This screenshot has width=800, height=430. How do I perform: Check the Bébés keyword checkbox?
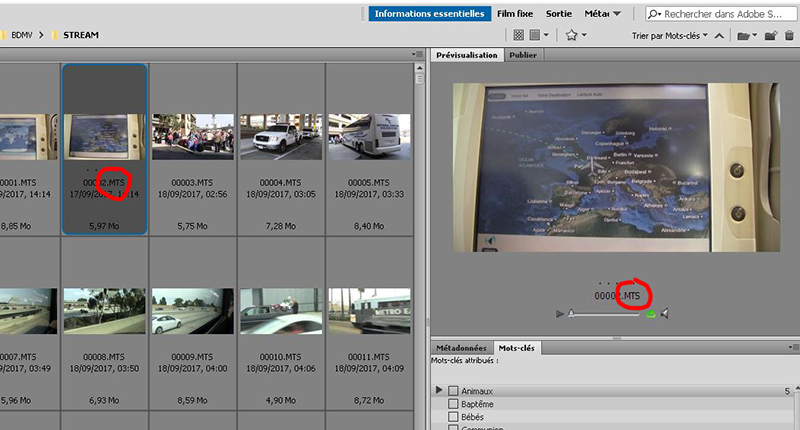pos(453,417)
